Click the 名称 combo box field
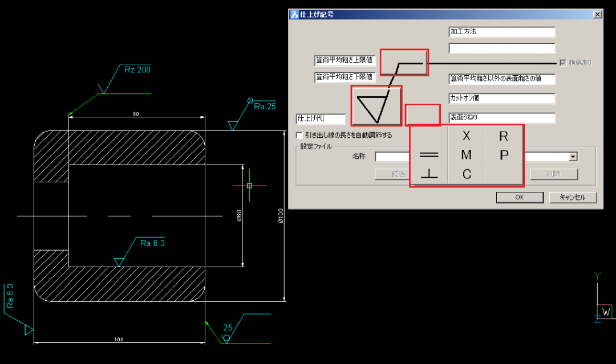Viewport: 616px width, 364px height. 476,157
